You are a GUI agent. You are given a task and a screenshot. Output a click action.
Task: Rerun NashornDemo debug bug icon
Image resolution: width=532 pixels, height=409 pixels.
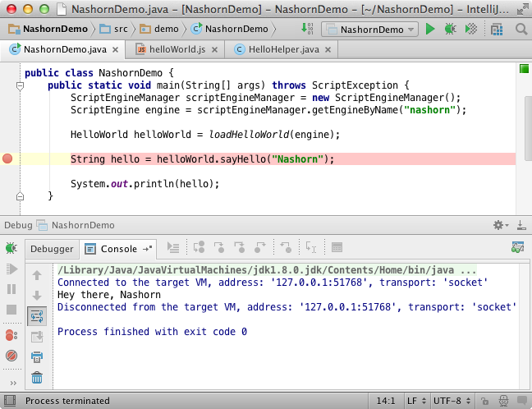(x=11, y=248)
